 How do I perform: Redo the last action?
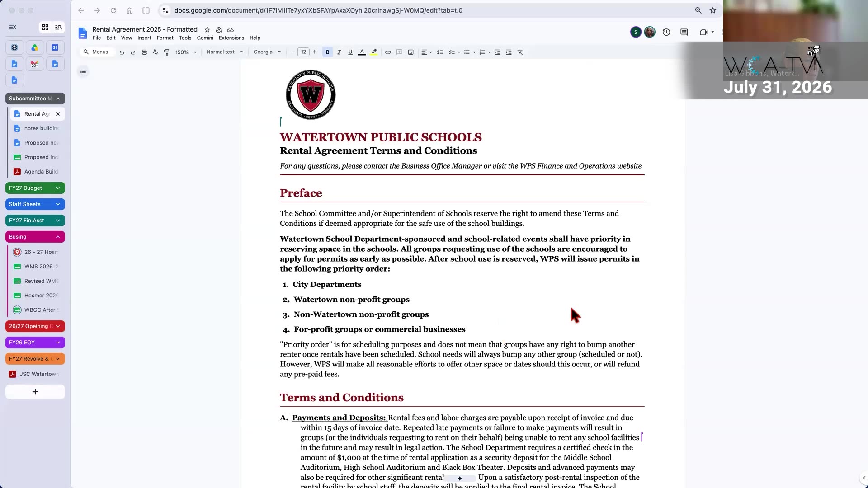pyautogui.click(x=133, y=52)
